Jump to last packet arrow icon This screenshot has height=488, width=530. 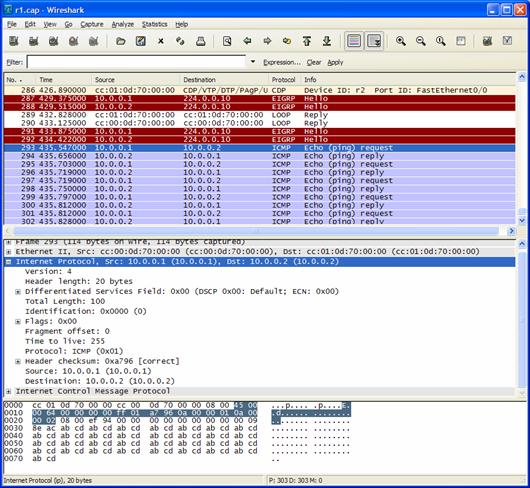pos(327,41)
